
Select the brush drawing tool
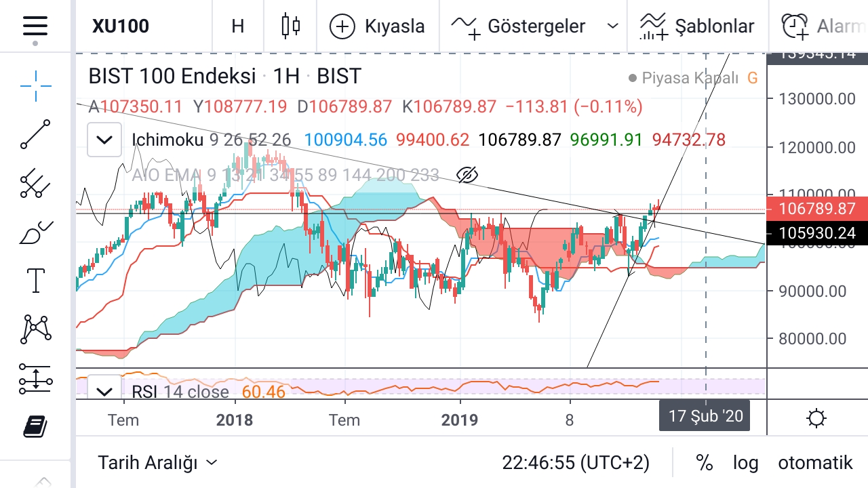coord(35,232)
